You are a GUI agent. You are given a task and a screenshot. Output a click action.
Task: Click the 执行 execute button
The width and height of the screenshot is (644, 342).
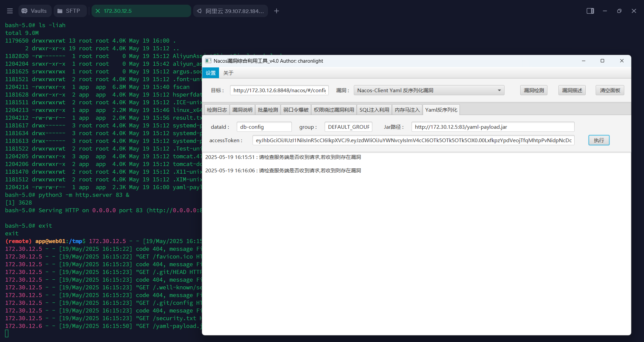(599, 140)
